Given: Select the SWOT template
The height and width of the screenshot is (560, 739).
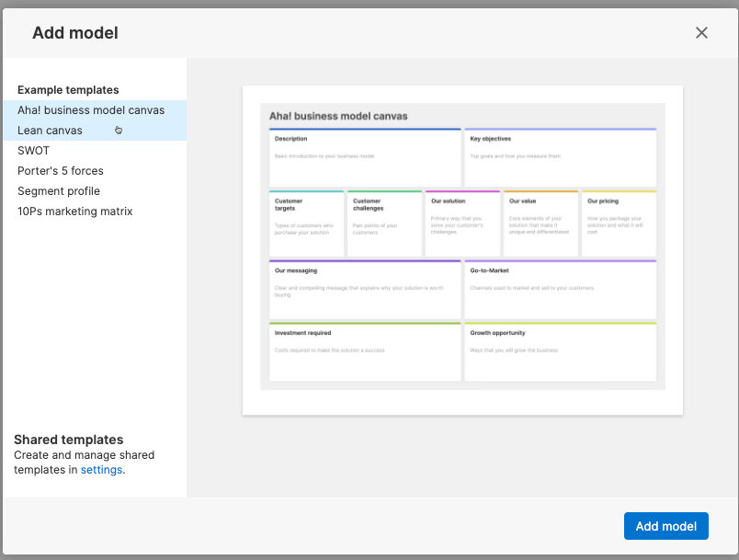Looking at the screenshot, I should [95, 151].
